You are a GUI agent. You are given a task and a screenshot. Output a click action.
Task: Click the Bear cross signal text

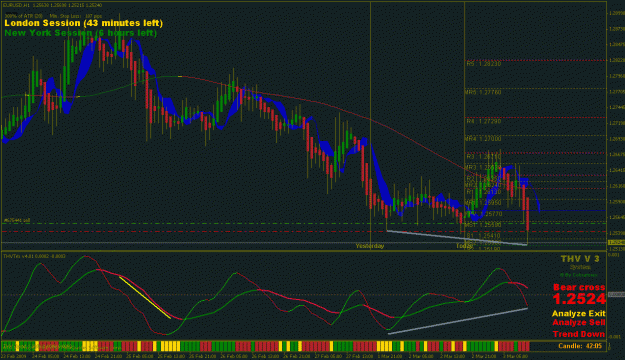tap(579, 287)
